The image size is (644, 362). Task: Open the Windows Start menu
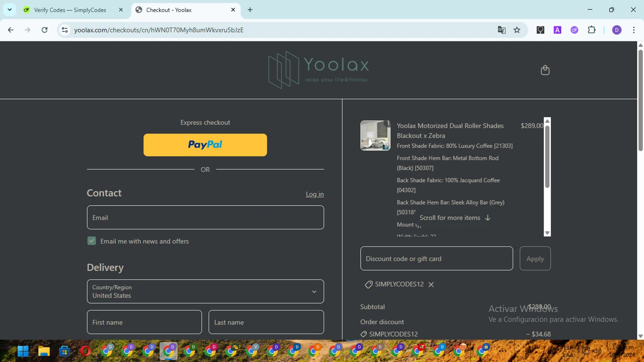coord(23,351)
